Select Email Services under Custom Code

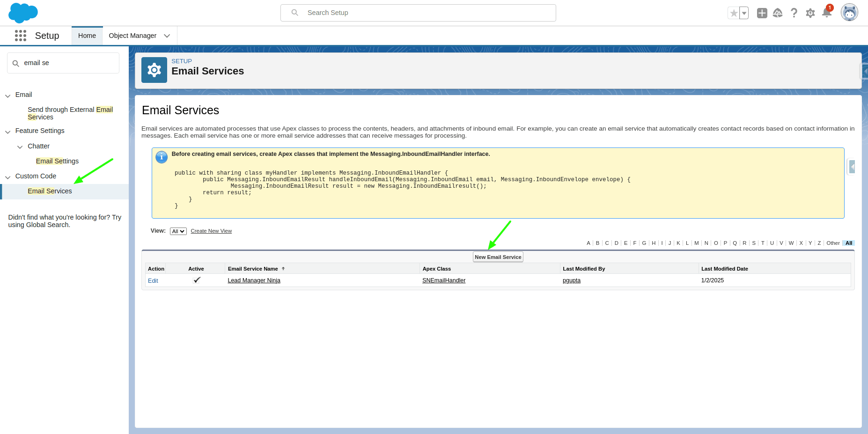tap(50, 191)
